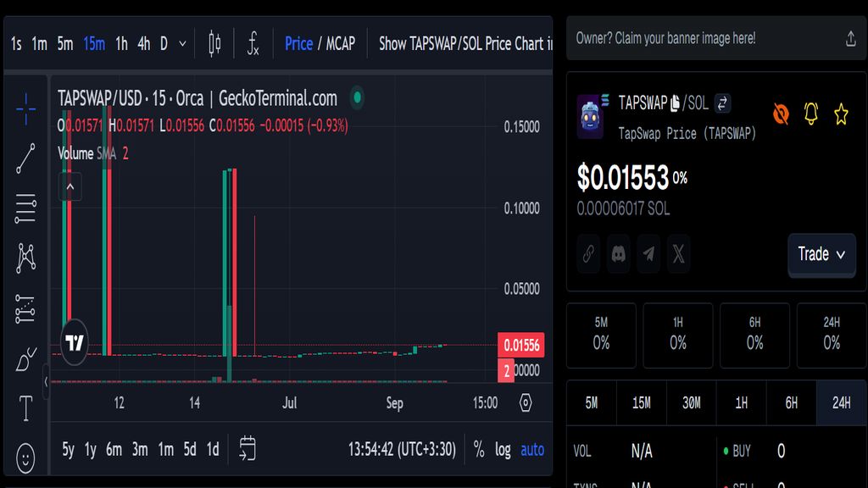The image size is (868, 488).
Task: Click the 0.01556 current price label
Action: click(x=521, y=346)
